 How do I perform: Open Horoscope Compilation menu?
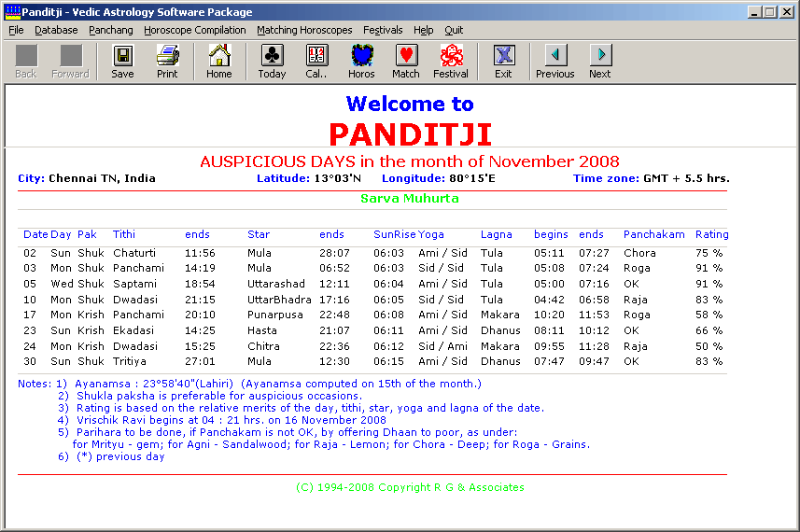pyautogui.click(x=195, y=30)
